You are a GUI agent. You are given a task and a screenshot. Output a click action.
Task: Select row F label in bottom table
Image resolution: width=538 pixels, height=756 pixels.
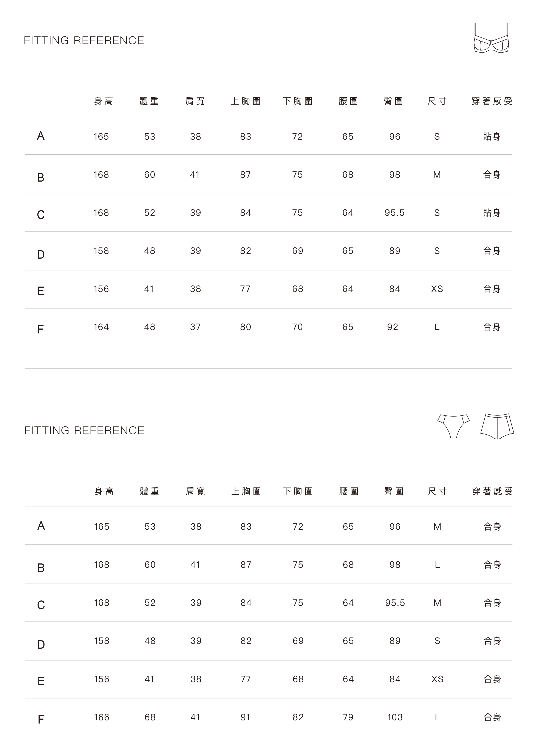[41, 719]
